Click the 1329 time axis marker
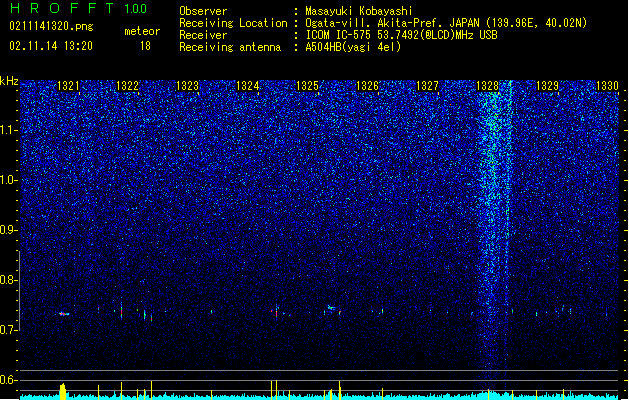 (x=548, y=86)
